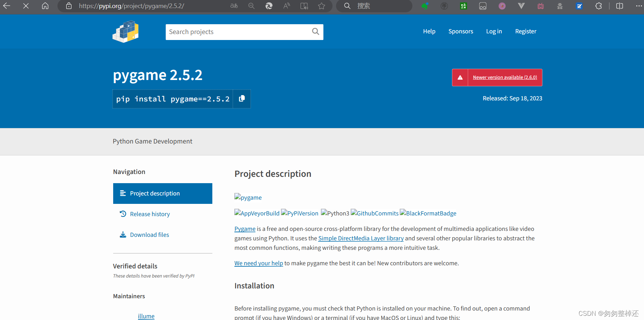This screenshot has height=320, width=644.
Task: Open the Simple DirectMedia Layer library link
Action: (361, 238)
